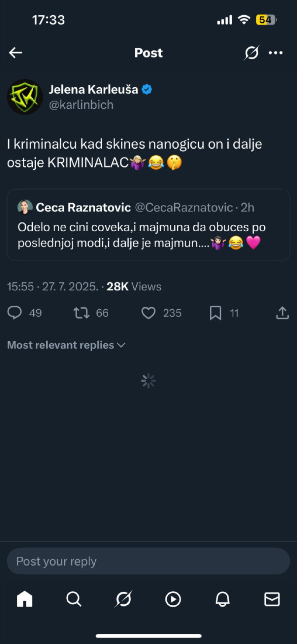Image resolution: width=297 pixels, height=644 pixels.
Task: Share the post via the share icon
Action: click(282, 313)
